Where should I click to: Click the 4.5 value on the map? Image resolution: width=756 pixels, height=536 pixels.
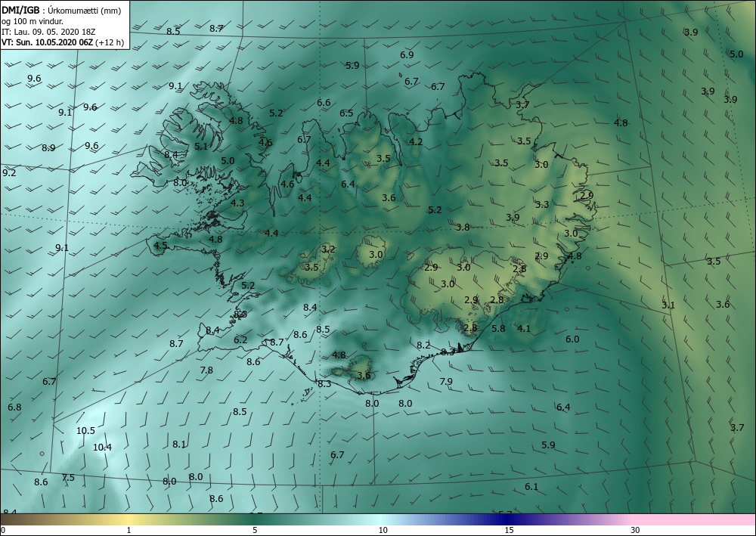click(x=160, y=246)
